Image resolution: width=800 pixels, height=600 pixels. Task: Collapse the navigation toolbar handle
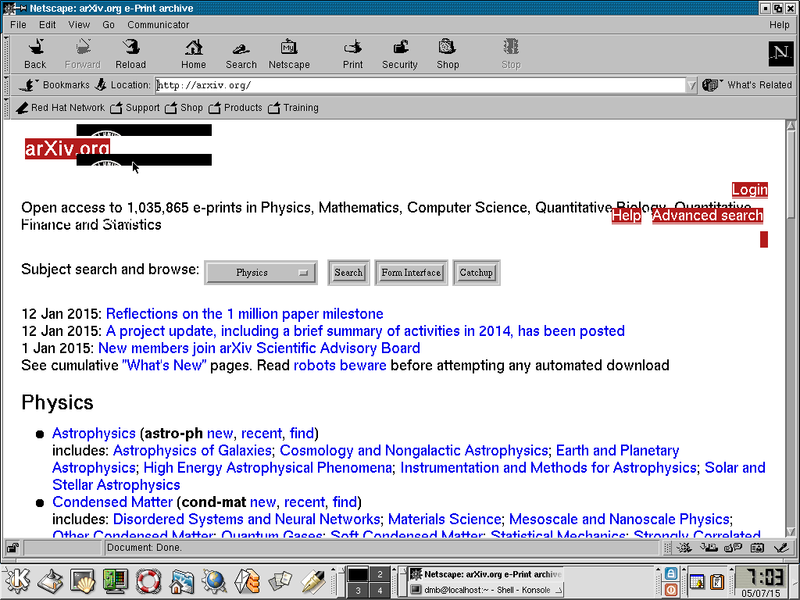point(6,55)
